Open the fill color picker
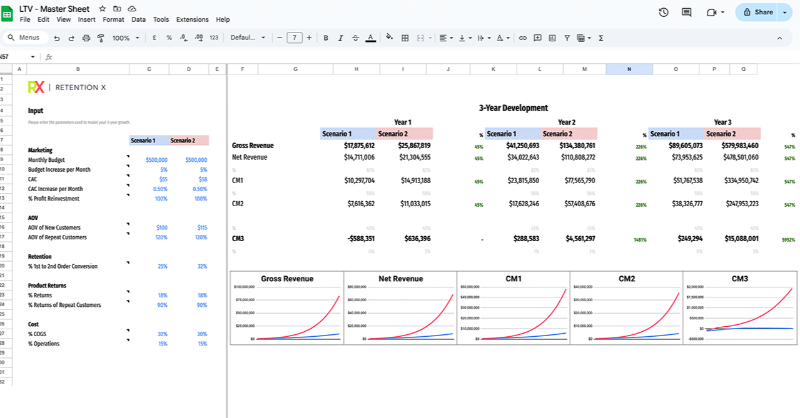 389,37
